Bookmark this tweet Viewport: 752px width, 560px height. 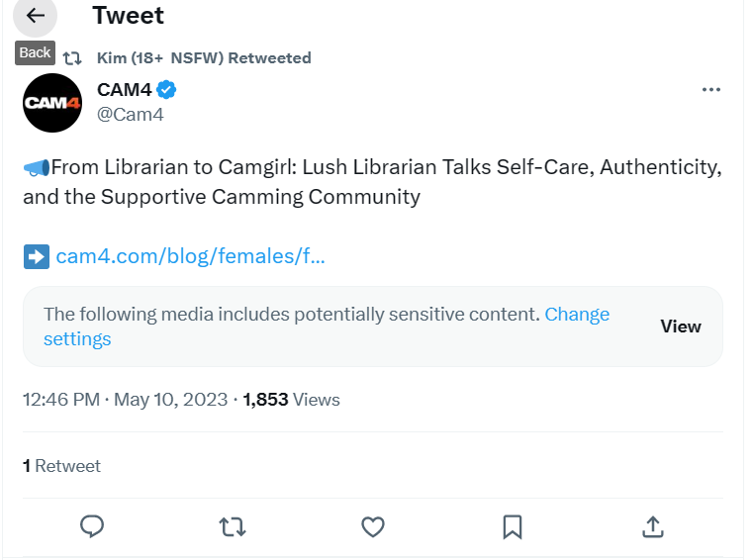(513, 527)
